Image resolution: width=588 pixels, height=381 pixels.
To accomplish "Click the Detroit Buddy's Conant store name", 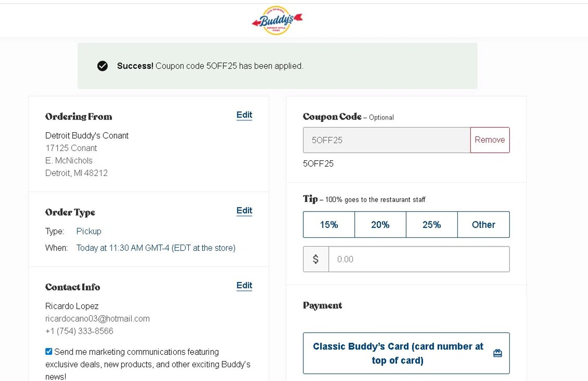I will pyautogui.click(x=87, y=136).
